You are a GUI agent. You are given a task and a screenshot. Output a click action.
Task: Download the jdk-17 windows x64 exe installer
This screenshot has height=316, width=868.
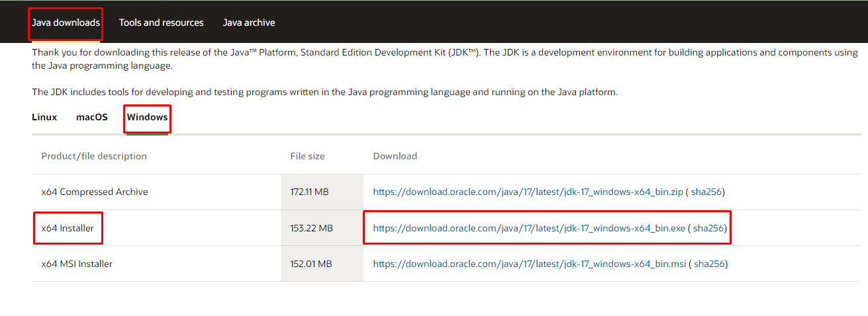point(529,229)
